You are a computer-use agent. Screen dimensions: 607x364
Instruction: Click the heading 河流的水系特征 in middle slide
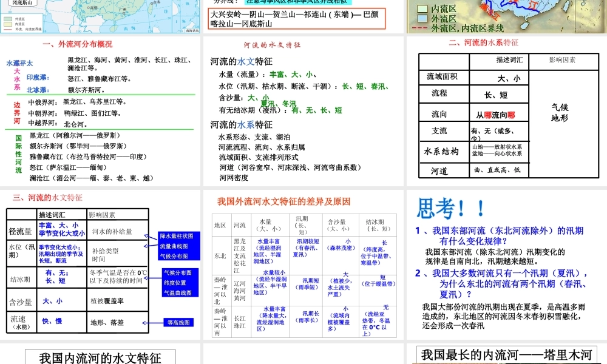tap(241, 124)
